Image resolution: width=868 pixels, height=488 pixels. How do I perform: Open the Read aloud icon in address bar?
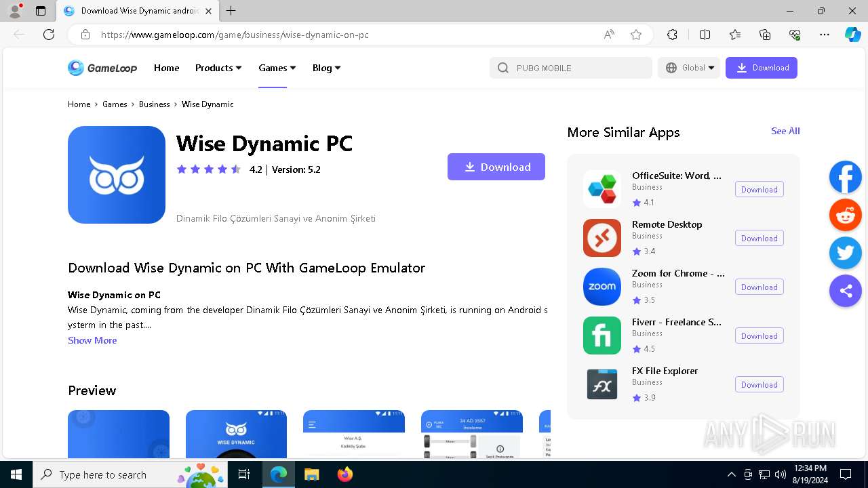pos(609,35)
